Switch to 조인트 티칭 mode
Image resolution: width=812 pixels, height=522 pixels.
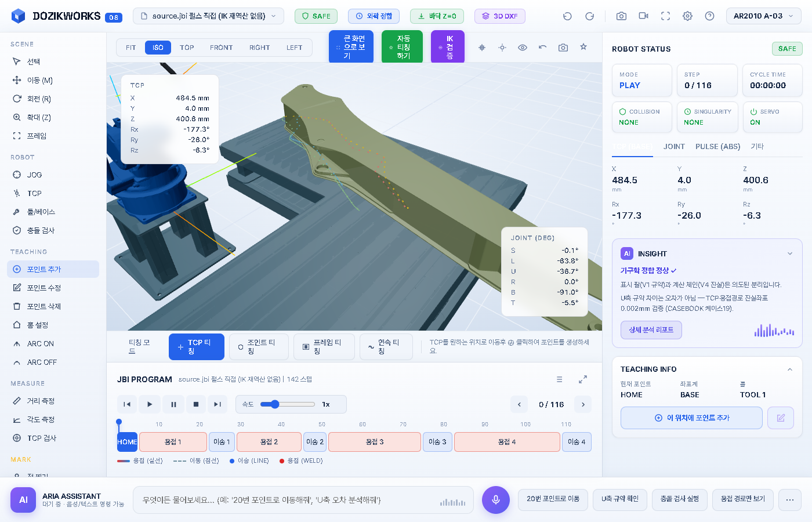259,347
